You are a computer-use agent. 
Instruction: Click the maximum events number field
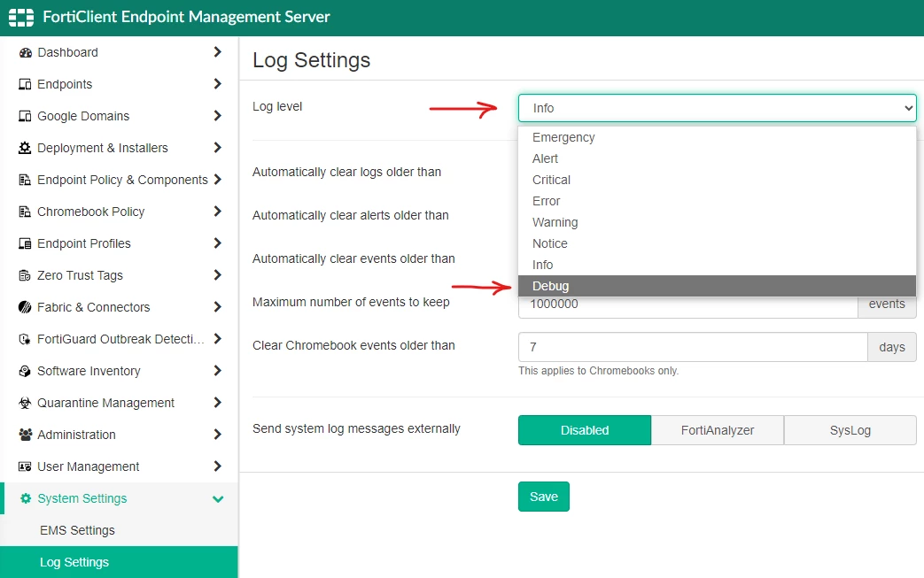tap(688, 306)
